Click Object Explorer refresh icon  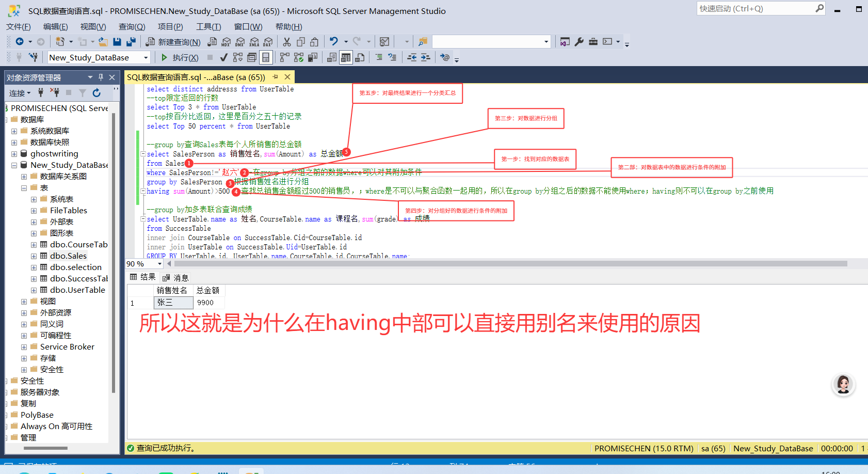point(97,93)
